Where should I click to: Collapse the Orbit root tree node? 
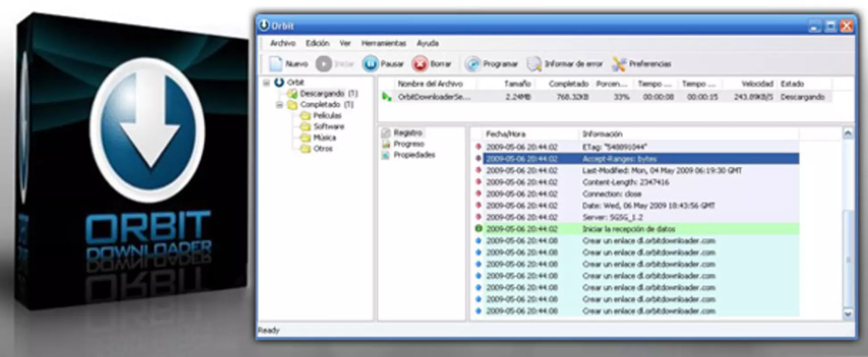tap(267, 83)
